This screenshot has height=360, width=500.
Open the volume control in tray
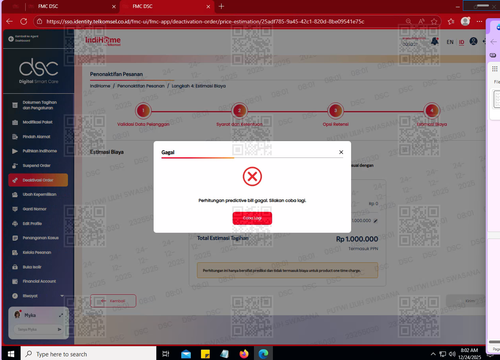(x=452, y=354)
